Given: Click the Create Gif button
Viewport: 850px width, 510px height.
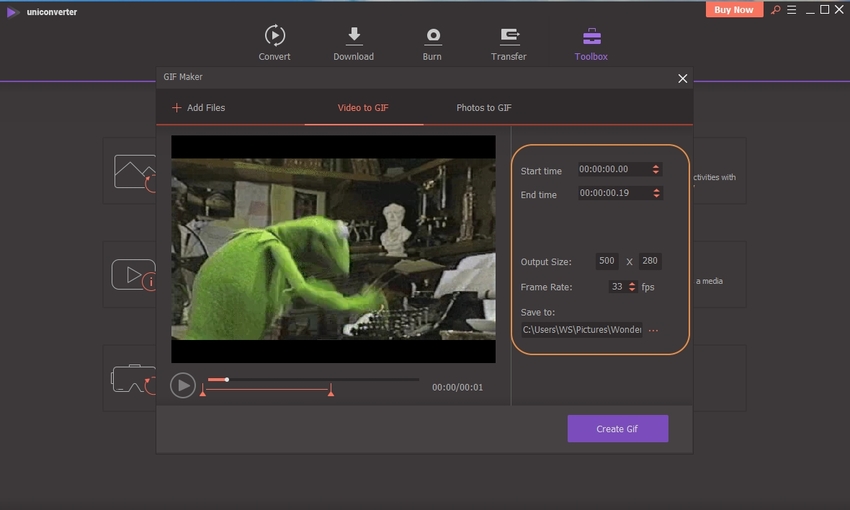Looking at the screenshot, I should pos(617,429).
